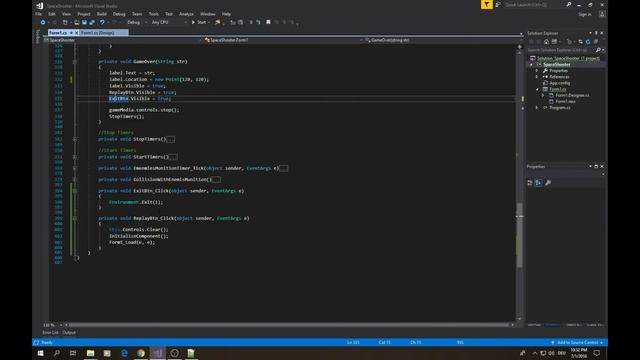
Task: Open the Window menu
Action: click(208, 14)
